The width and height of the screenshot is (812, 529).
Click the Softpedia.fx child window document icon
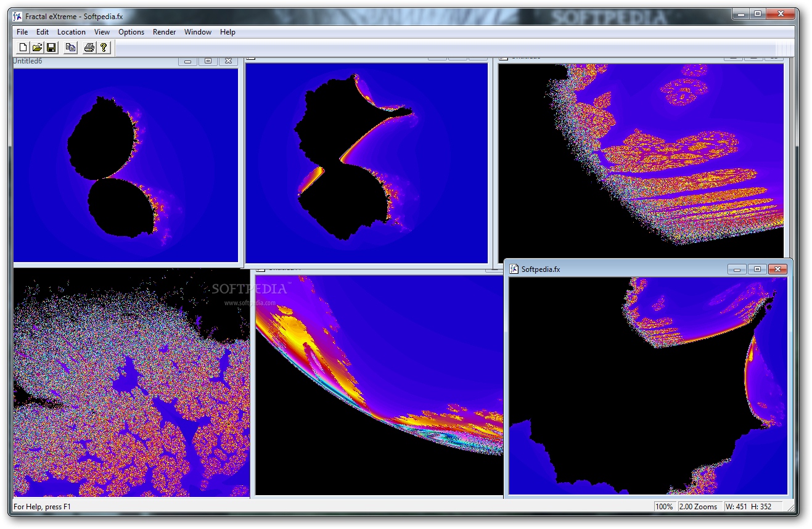point(514,269)
